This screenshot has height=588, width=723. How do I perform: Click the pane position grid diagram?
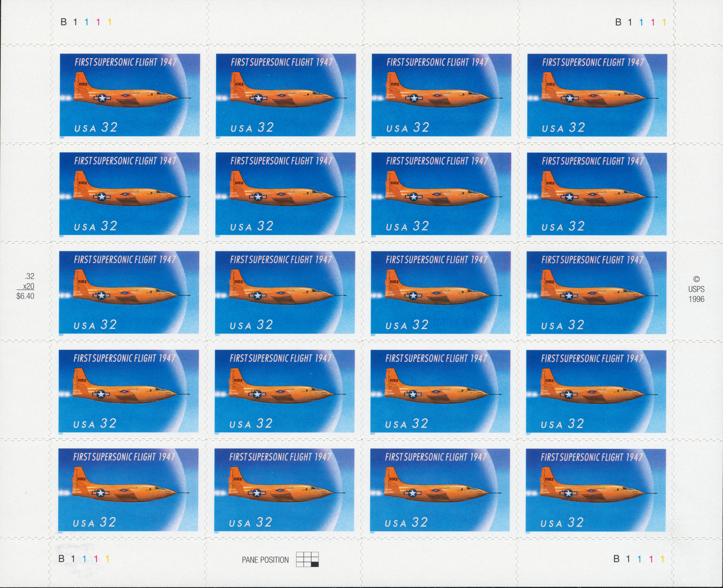[x=307, y=559]
